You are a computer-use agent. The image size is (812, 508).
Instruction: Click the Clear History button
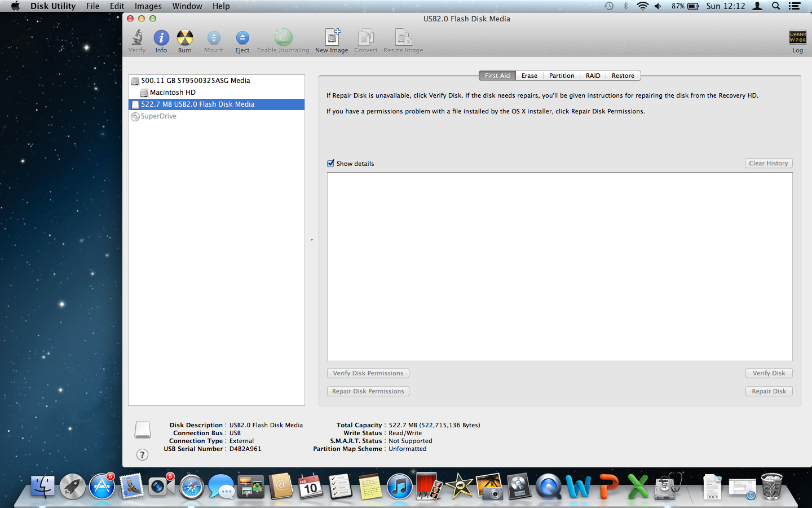pos(769,163)
